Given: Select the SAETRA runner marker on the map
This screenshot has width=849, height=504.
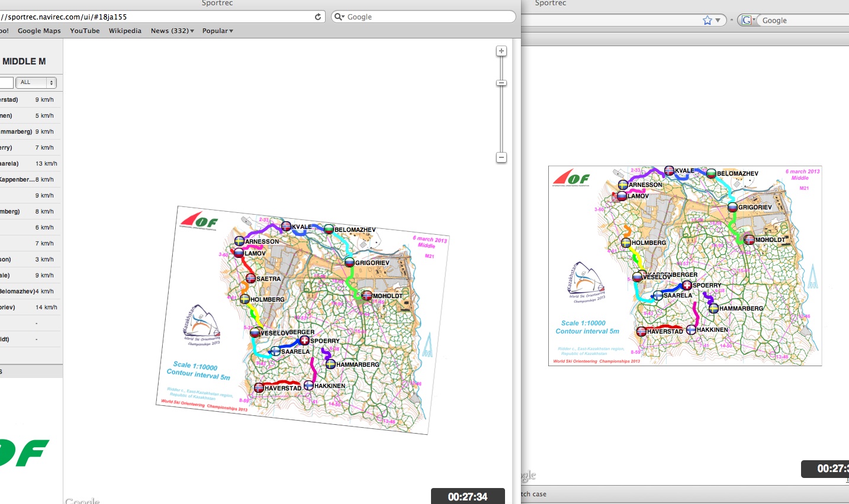Looking at the screenshot, I should (x=250, y=279).
